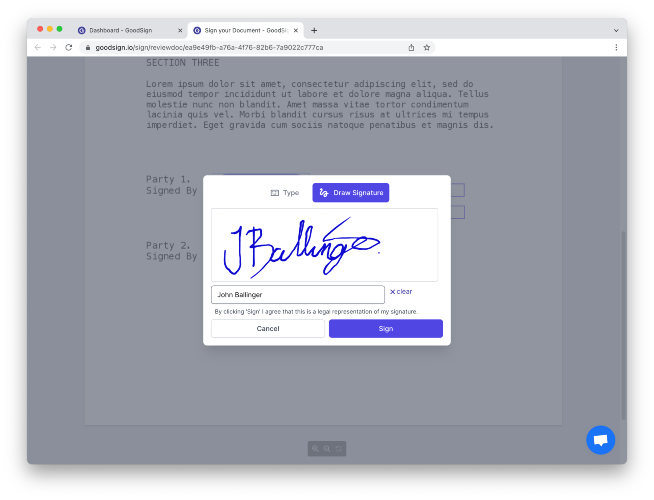The image size is (654, 500).
Task: Expand the tab search chevron
Action: point(616,30)
